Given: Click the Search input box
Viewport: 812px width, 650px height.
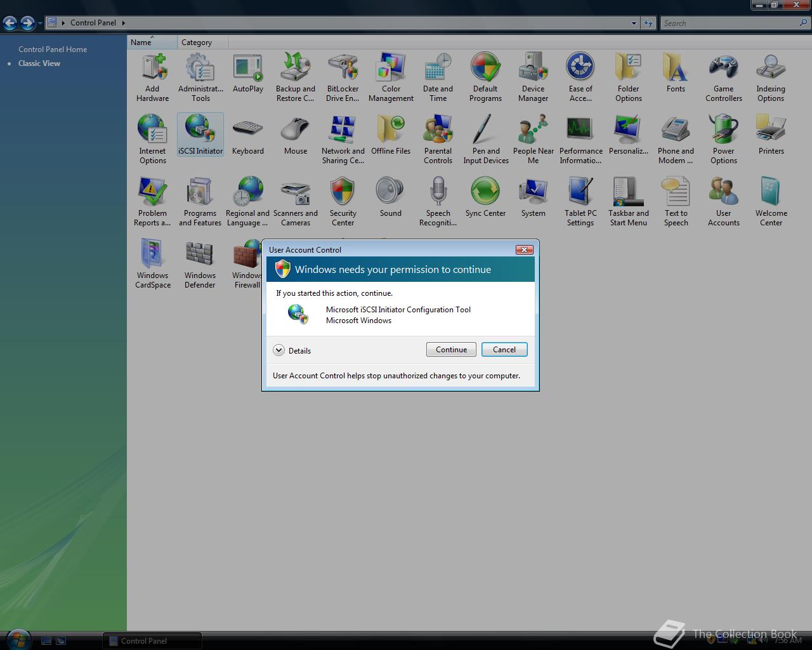Looking at the screenshot, I should click(735, 23).
